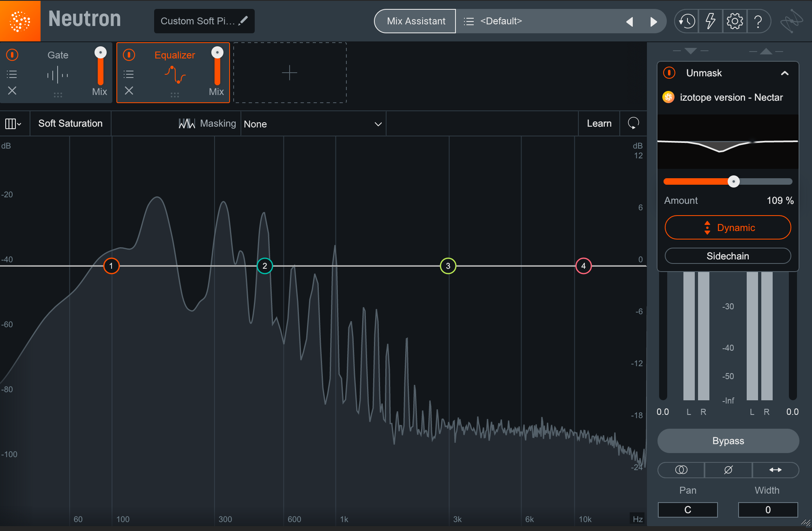Remove the Equalizer module with X
This screenshot has width=812, height=531.
tap(129, 91)
